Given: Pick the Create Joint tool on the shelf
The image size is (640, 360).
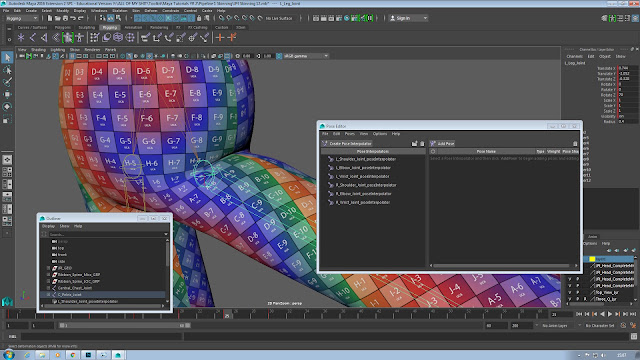Looking at the screenshot, I should point(32,38).
